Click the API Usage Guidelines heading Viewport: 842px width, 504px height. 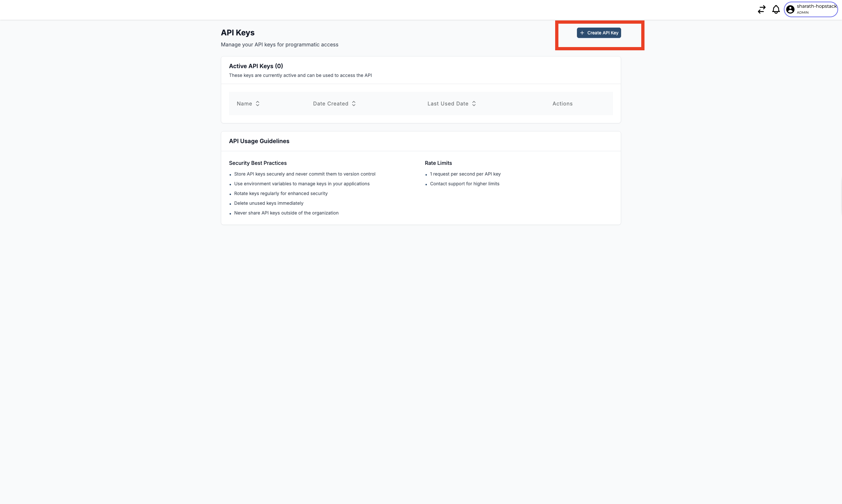pyautogui.click(x=259, y=141)
